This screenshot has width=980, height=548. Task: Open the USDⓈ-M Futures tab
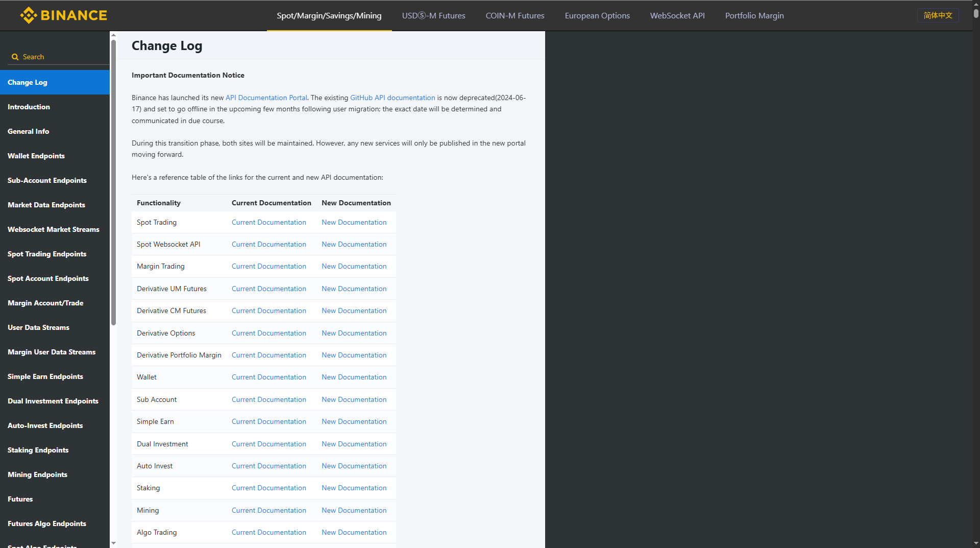click(433, 16)
